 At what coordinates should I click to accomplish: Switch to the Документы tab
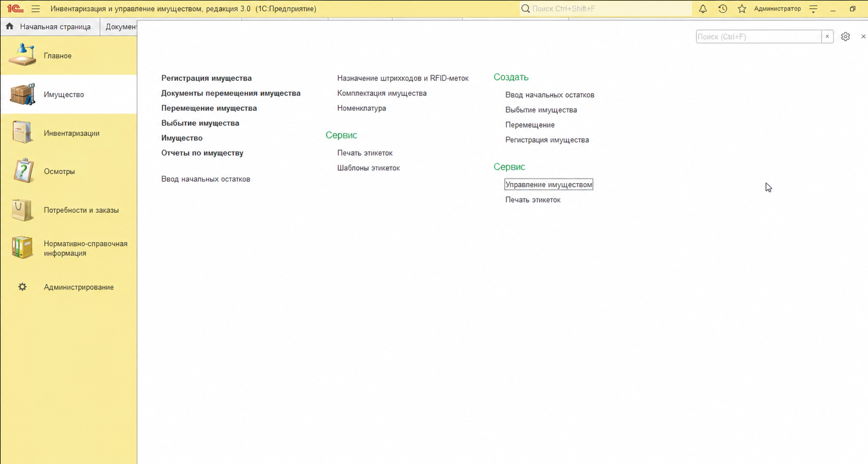[x=120, y=27]
